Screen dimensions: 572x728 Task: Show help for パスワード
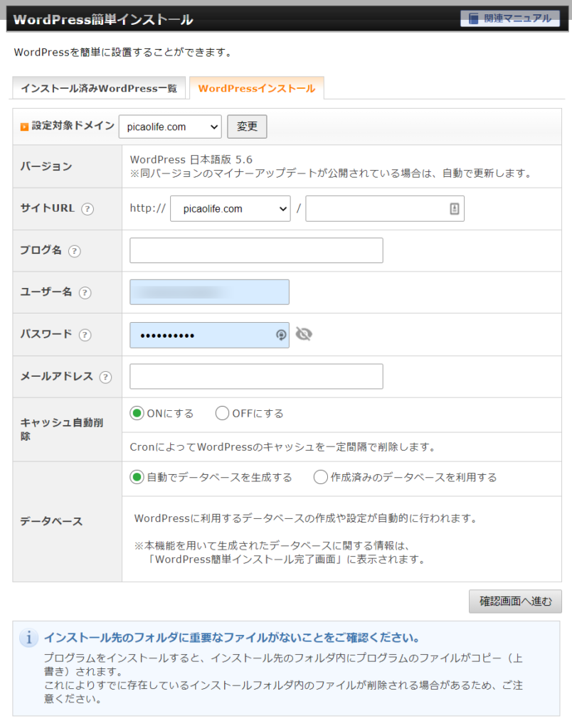pos(85,335)
